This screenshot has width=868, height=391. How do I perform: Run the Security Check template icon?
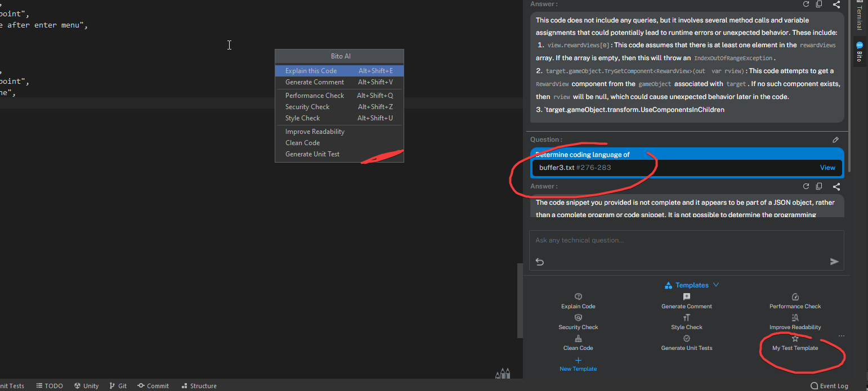click(578, 317)
